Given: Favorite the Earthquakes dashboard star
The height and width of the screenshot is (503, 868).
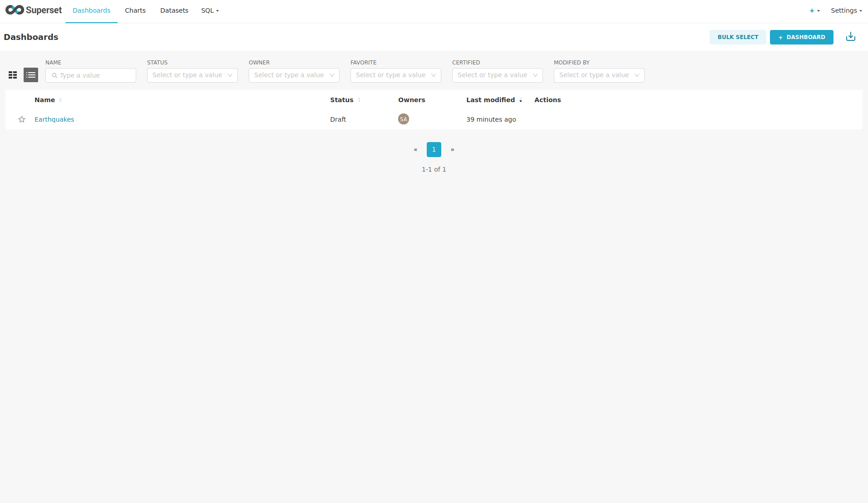Looking at the screenshot, I should click(22, 119).
